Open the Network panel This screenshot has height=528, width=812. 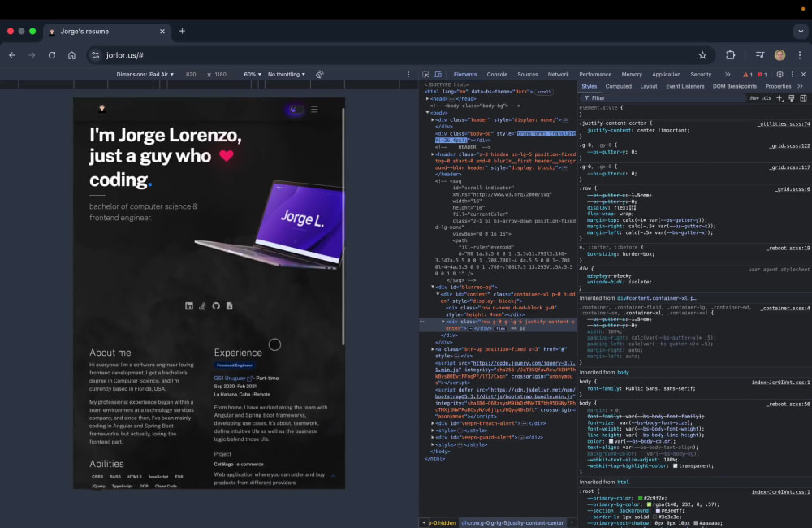click(x=559, y=75)
